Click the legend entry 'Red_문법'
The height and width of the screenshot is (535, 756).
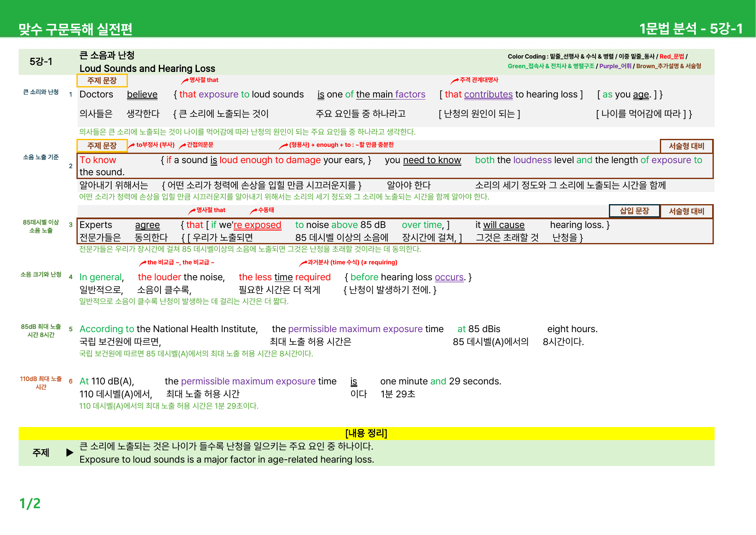point(672,56)
